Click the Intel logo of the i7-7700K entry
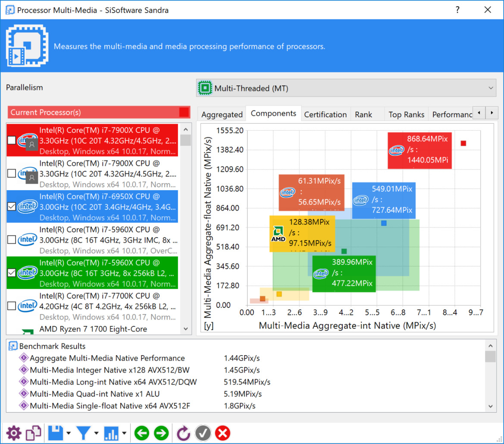Viewport: 504px width, 444px height. pyautogui.click(x=27, y=306)
